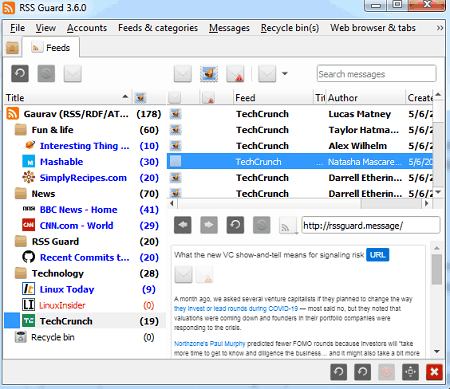
Task: Click the article preview vertical scrollbar
Action: coord(437,300)
